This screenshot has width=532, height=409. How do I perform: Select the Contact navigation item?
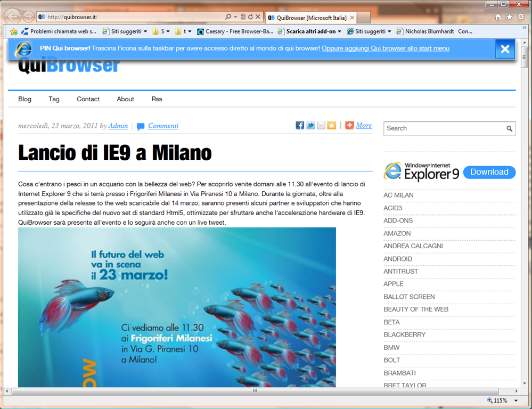[x=88, y=99]
